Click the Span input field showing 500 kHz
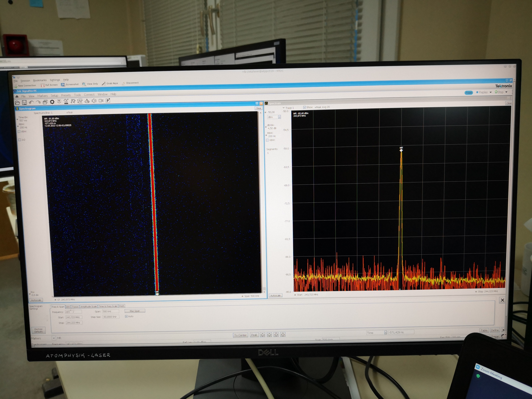This screenshot has height=399, width=532. (x=110, y=311)
